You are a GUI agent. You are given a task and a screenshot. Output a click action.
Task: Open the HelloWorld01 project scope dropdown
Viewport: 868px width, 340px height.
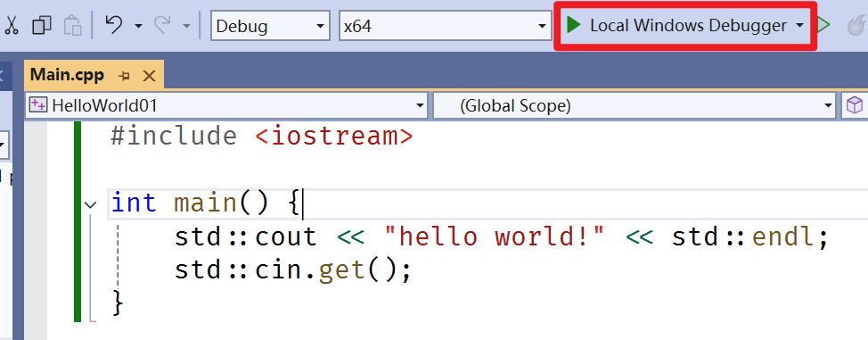click(225, 105)
